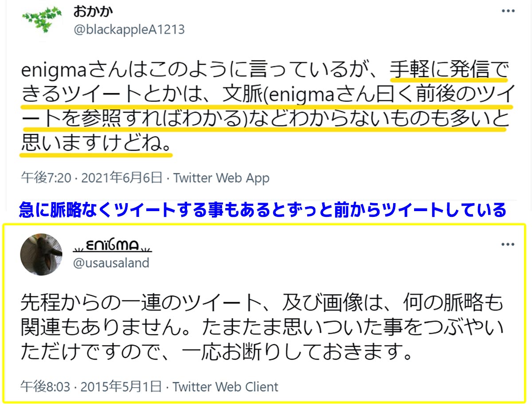Visit the @blackappleA1213 handle
The width and height of the screenshot is (532, 420).
coord(129,29)
